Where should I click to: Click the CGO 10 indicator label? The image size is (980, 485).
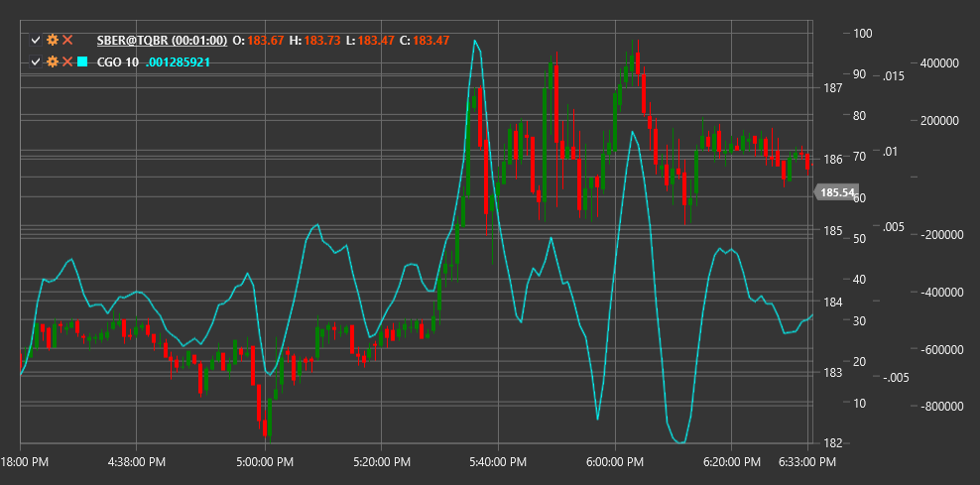pyautogui.click(x=118, y=62)
